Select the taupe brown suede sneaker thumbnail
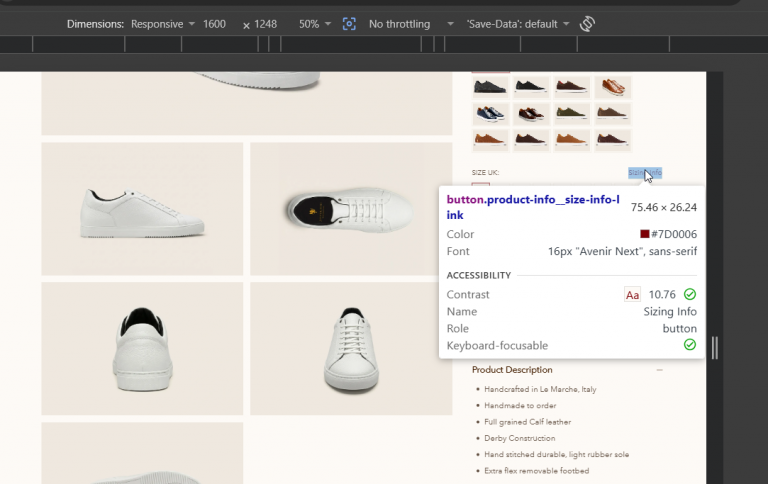Image resolution: width=768 pixels, height=484 pixels. [x=613, y=114]
